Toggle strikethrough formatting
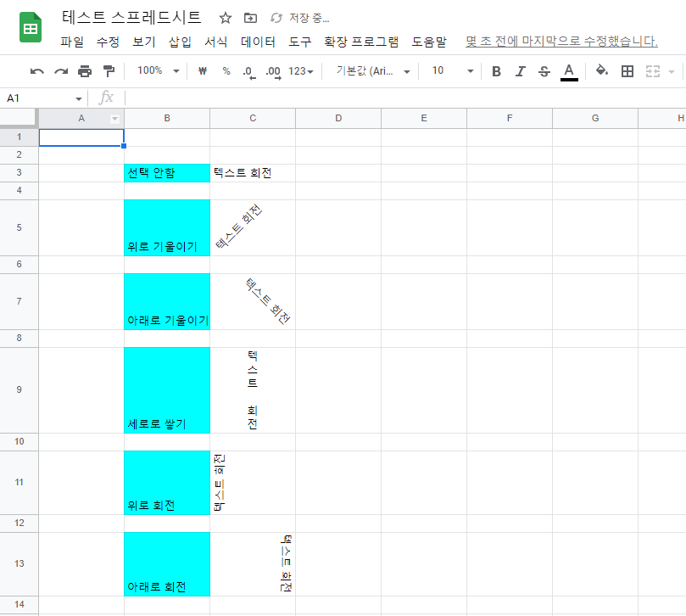Viewport: 686px width, 616px height. [544, 71]
